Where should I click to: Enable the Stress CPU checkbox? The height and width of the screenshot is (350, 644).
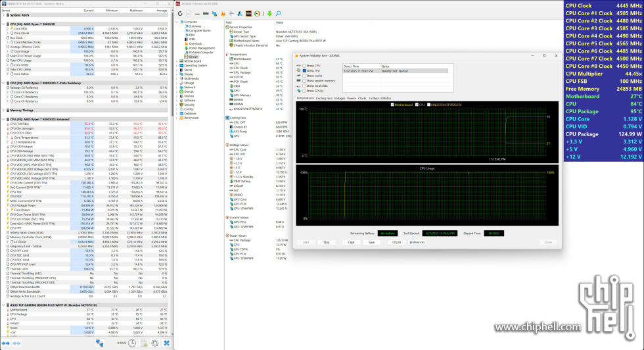[303, 66]
